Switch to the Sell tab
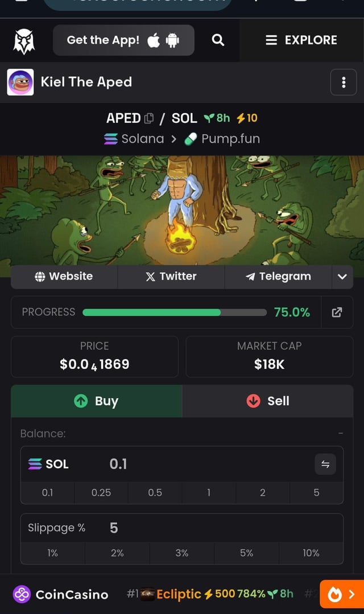 click(x=268, y=401)
